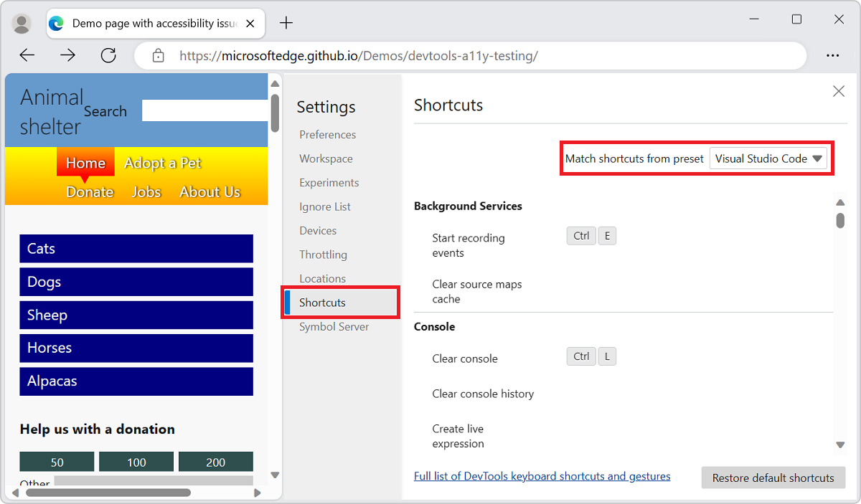
Task: Reload the page with refresh icon
Action: pyautogui.click(x=108, y=55)
